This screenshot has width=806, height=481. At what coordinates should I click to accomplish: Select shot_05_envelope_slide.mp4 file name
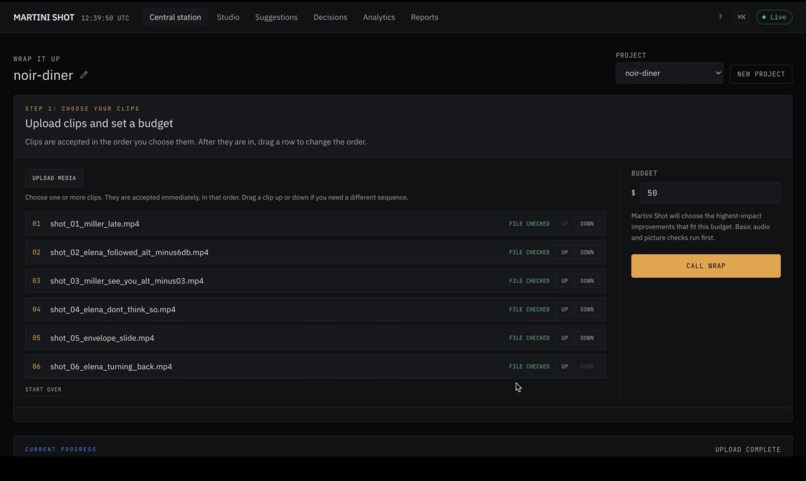pyautogui.click(x=102, y=338)
